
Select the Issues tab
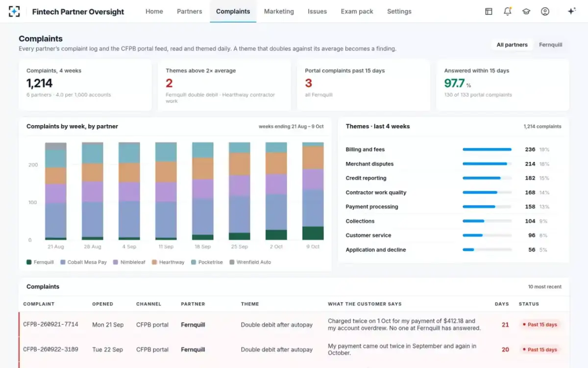coord(318,11)
